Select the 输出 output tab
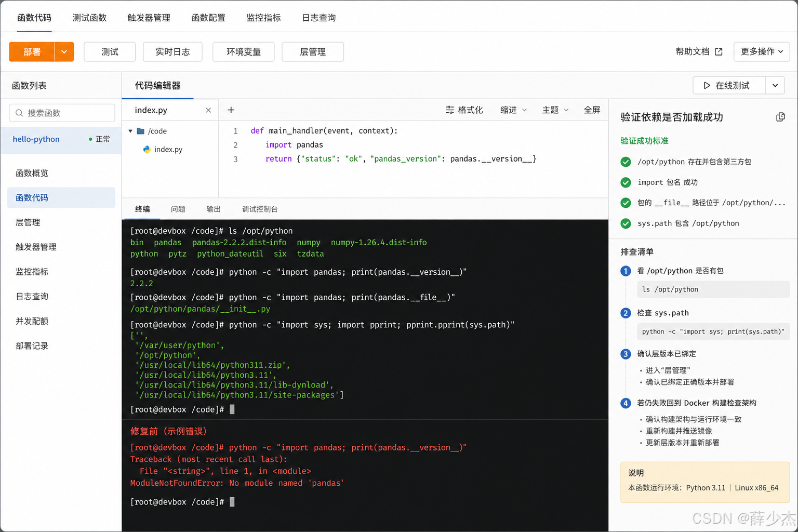Image resolution: width=798 pixels, height=532 pixels. pyautogui.click(x=214, y=209)
